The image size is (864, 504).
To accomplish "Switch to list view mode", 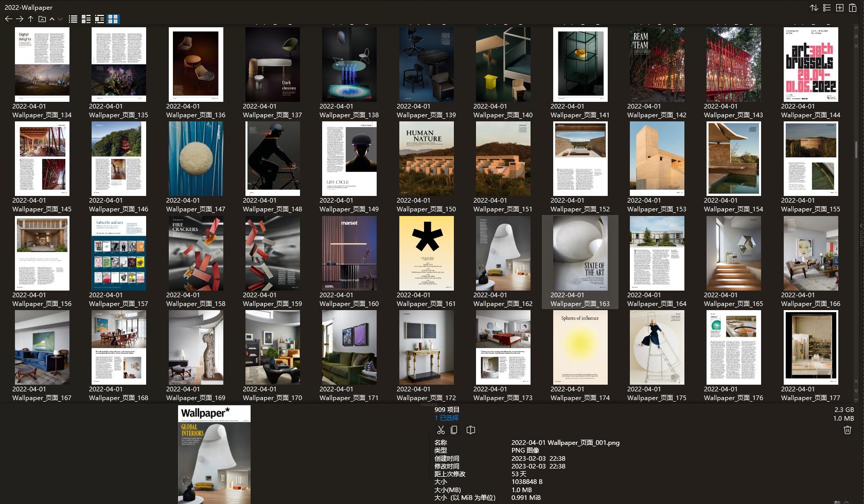I will click(x=73, y=19).
